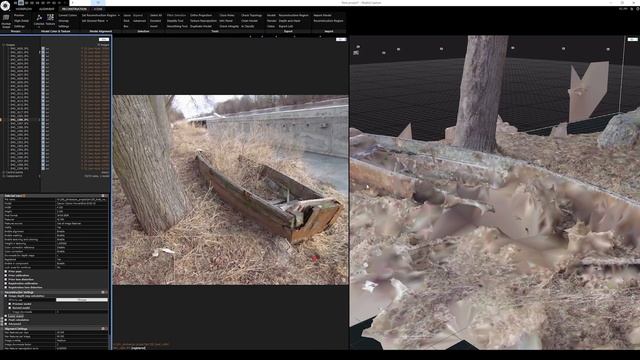Viewport: 640px width, 360px height.
Task: Click High Detail in the Process group
Action: click(x=21, y=21)
